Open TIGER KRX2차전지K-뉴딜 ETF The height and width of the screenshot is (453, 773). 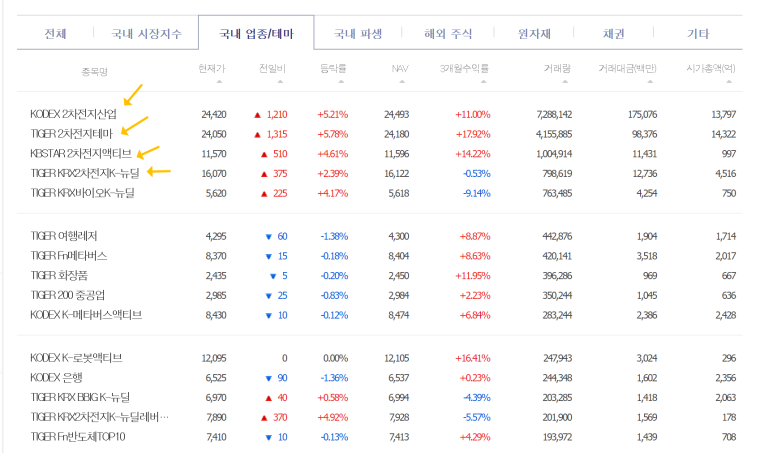85,174
